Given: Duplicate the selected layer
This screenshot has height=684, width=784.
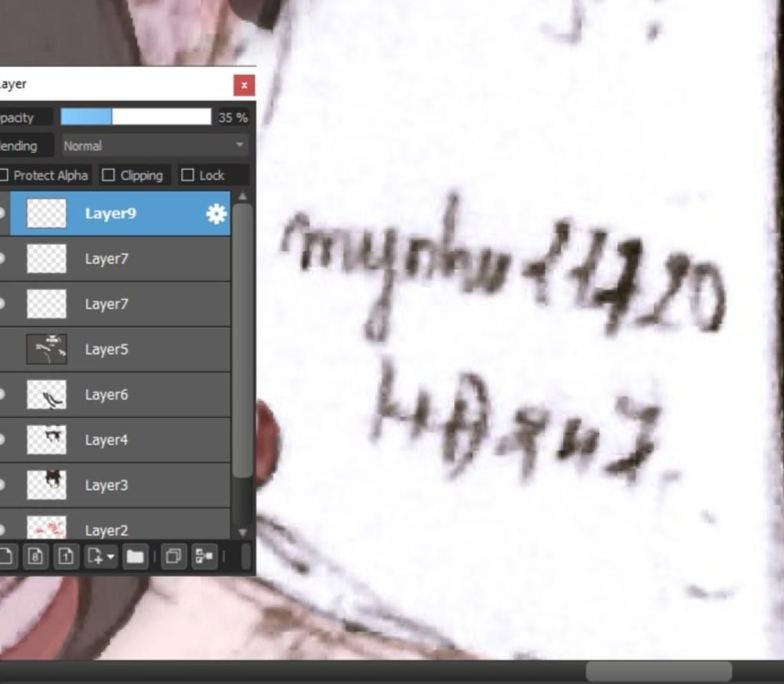Looking at the screenshot, I should pyautogui.click(x=174, y=556).
